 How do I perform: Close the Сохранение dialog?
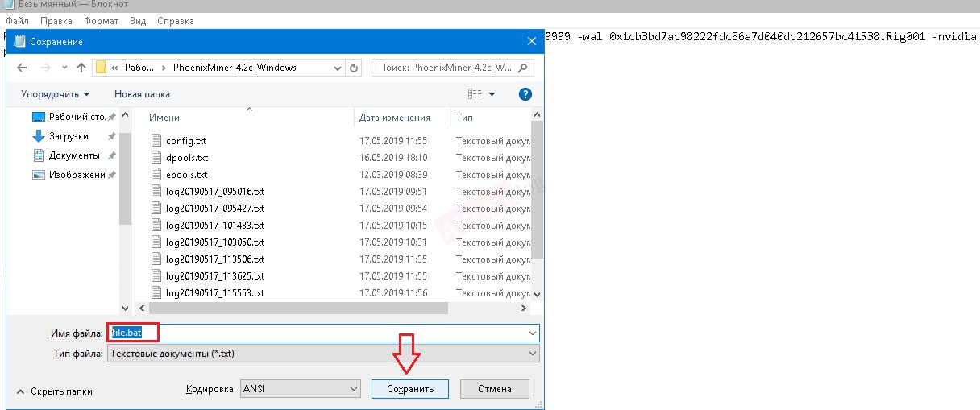click(x=531, y=41)
